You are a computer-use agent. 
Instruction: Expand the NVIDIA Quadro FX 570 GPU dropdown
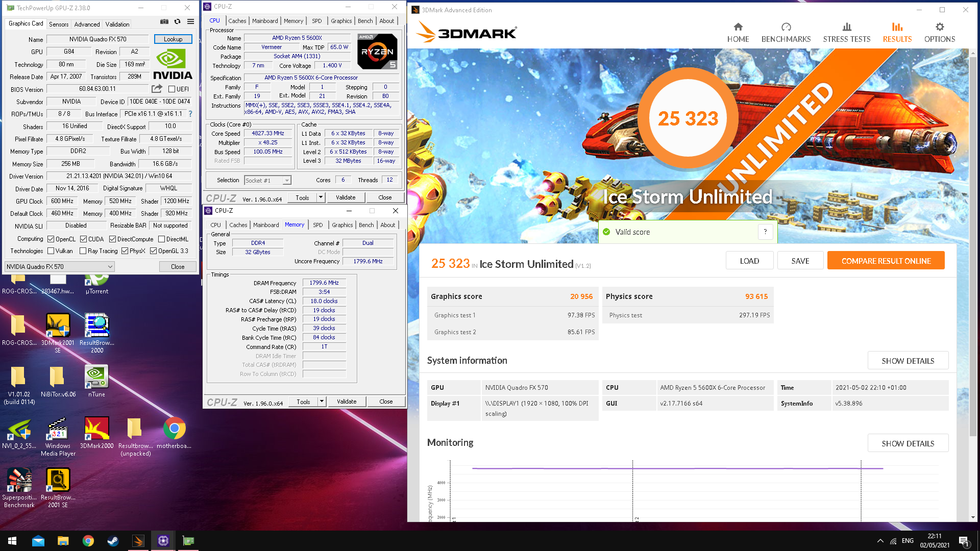[59, 267]
